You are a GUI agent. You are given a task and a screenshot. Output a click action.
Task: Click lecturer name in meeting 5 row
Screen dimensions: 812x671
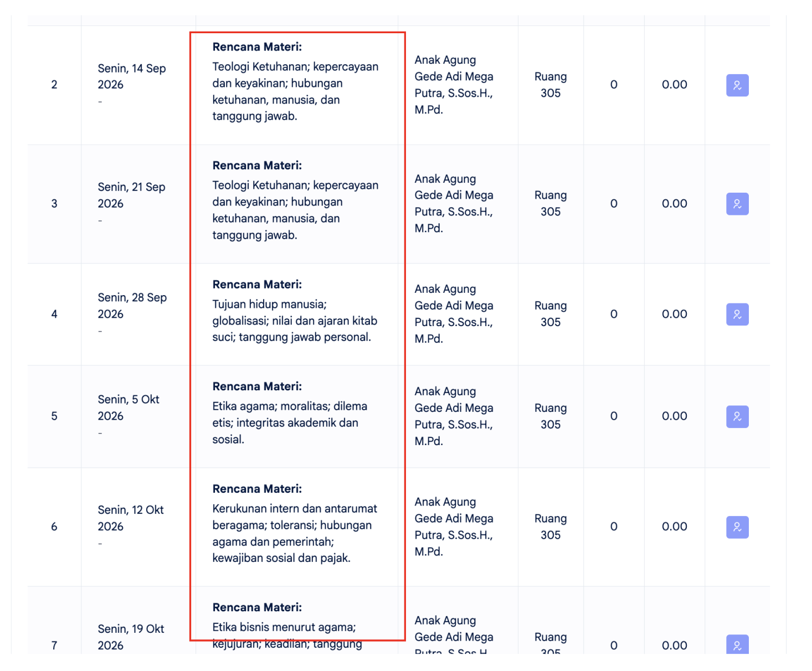point(454,416)
